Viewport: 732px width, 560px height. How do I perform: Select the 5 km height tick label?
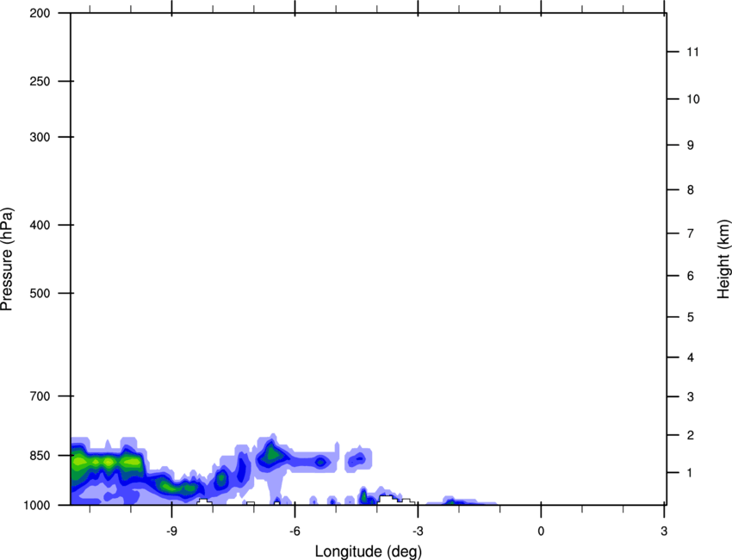click(x=691, y=318)
